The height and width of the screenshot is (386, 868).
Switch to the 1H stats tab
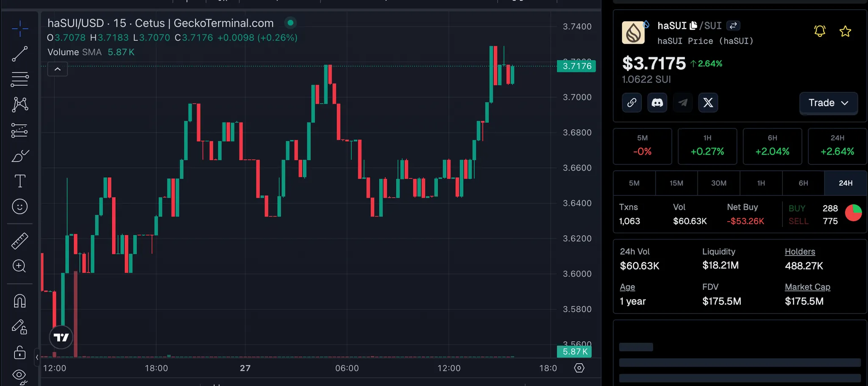(761, 183)
